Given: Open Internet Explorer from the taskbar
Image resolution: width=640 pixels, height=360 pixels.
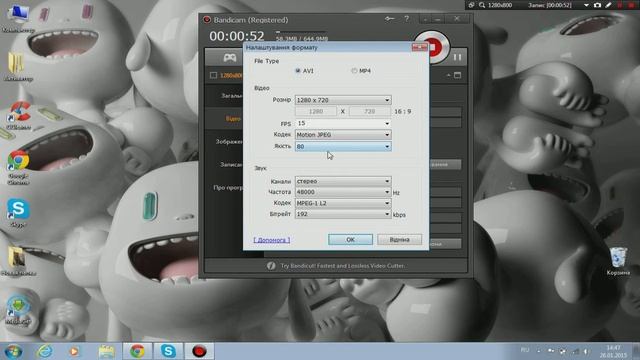Looking at the screenshot, I should point(44,351).
